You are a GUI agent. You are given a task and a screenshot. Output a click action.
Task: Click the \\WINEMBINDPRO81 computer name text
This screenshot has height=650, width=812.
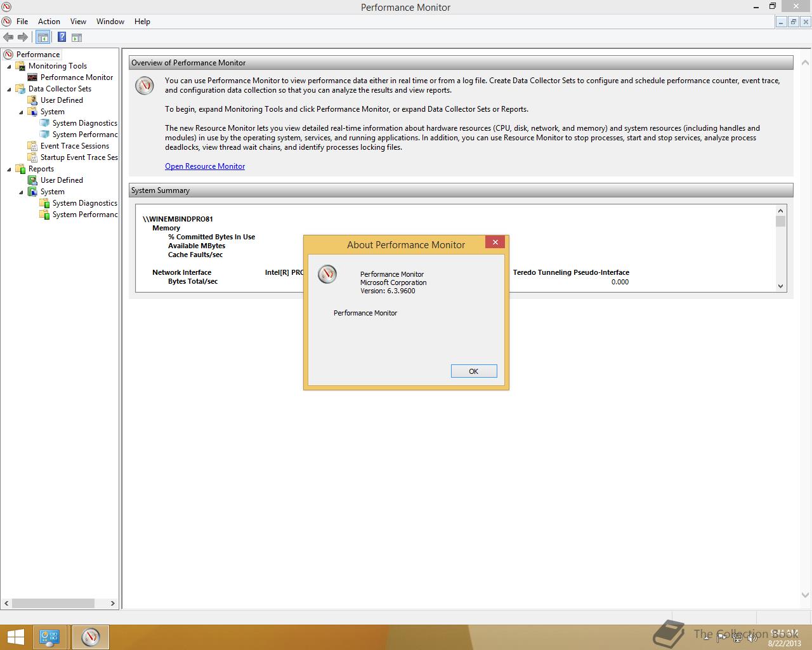coord(178,219)
